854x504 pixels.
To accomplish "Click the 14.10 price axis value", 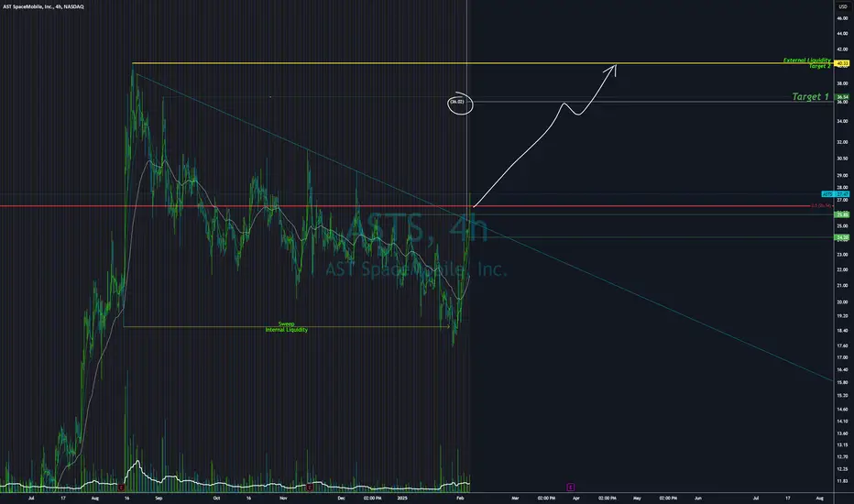I will 842,422.
